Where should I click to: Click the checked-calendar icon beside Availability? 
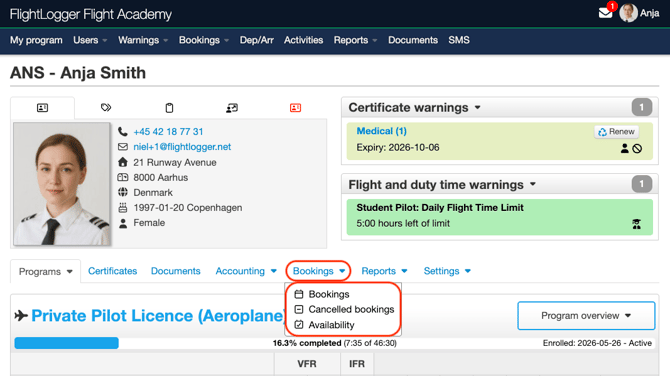click(299, 325)
